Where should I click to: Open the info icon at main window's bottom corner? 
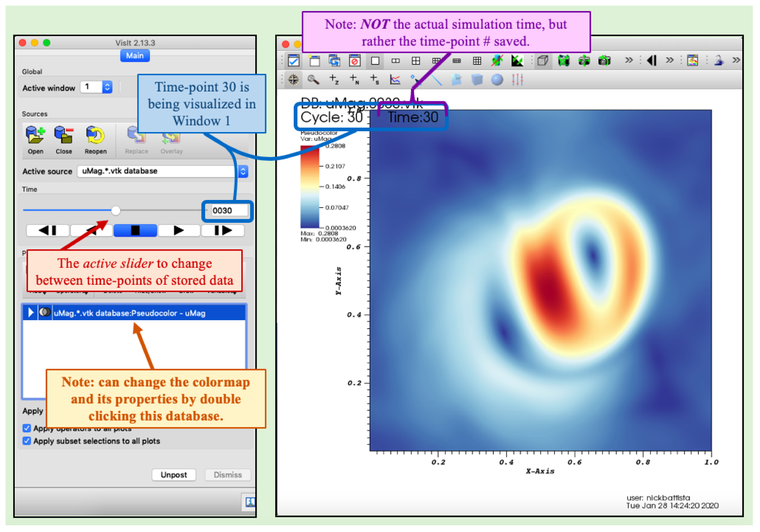click(x=250, y=502)
